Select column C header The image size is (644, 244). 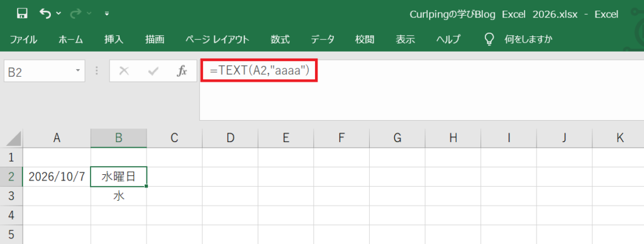tap(175, 138)
